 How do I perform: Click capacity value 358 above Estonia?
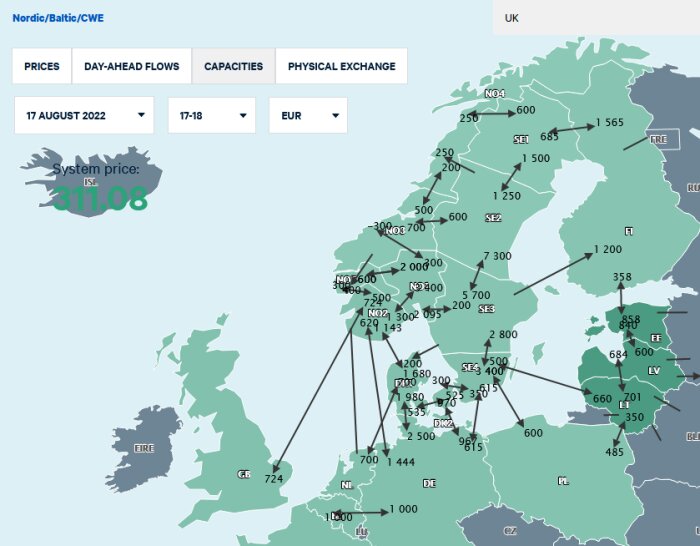click(622, 277)
